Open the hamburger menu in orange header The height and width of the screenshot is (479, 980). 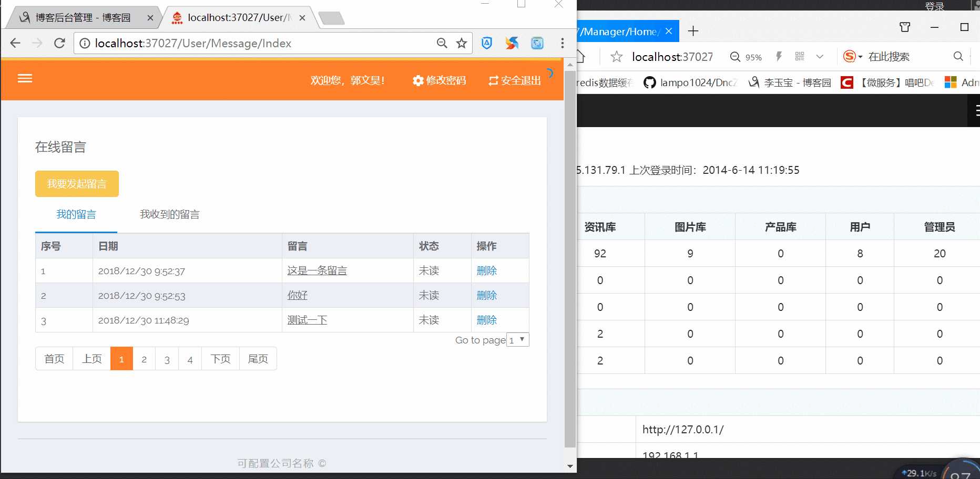pyautogui.click(x=25, y=79)
